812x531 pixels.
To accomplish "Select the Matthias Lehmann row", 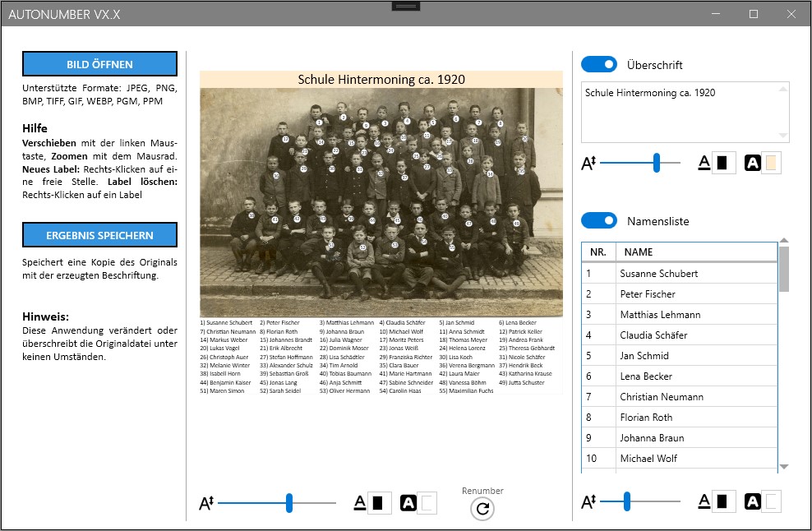I will click(680, 315).
